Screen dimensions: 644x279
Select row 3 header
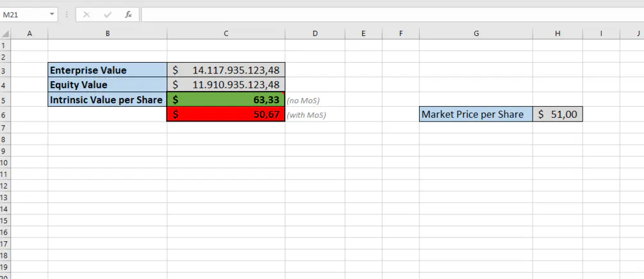pos(5,70)
